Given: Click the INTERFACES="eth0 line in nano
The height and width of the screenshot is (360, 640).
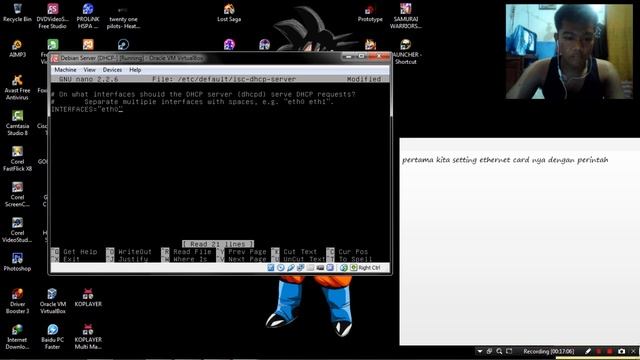Looking at the screenshot, I should [87, 109].
